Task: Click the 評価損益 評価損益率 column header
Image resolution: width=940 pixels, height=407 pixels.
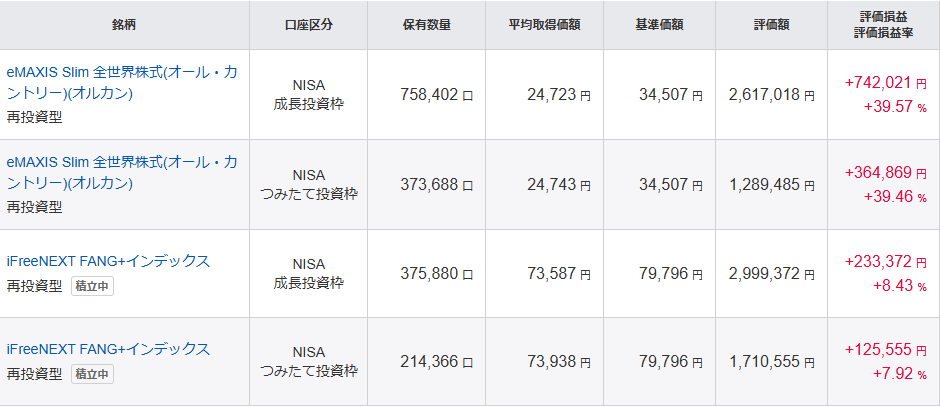Action: (x=883, y=25)
